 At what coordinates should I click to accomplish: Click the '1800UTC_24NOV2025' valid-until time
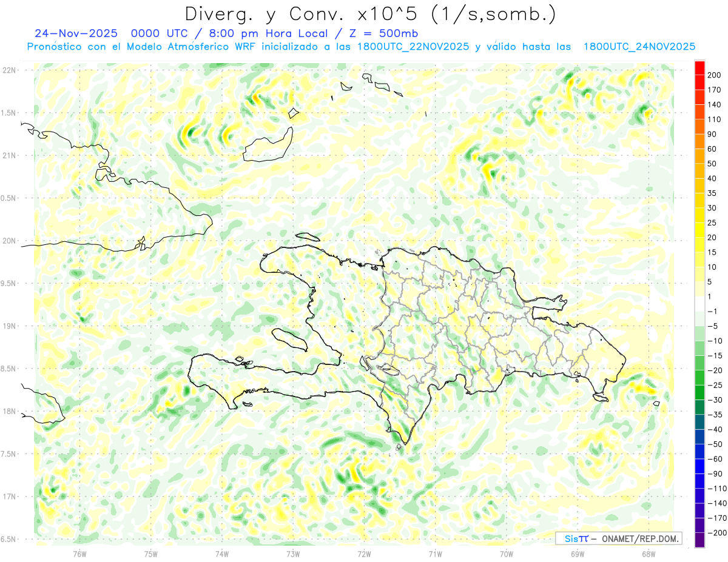(639, 47)
